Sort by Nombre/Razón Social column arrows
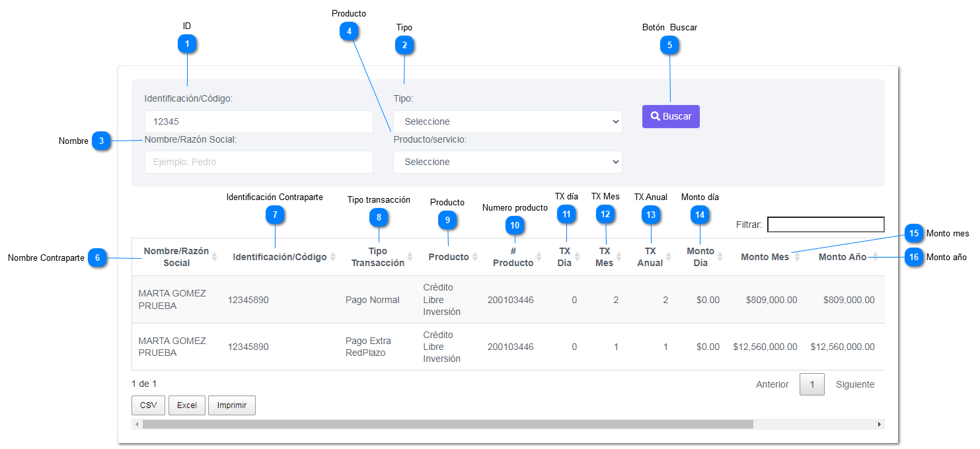This screenshot has height=449, width=980. [x=214, y=257]
